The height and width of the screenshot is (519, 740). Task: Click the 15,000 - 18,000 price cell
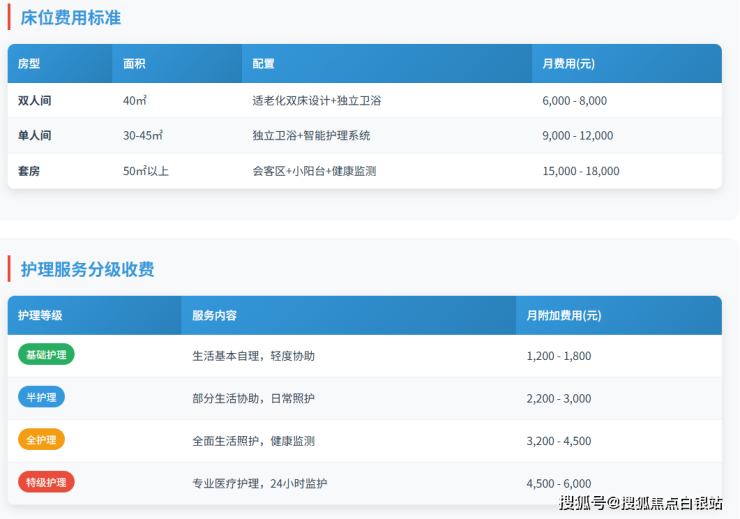(580, 171)
